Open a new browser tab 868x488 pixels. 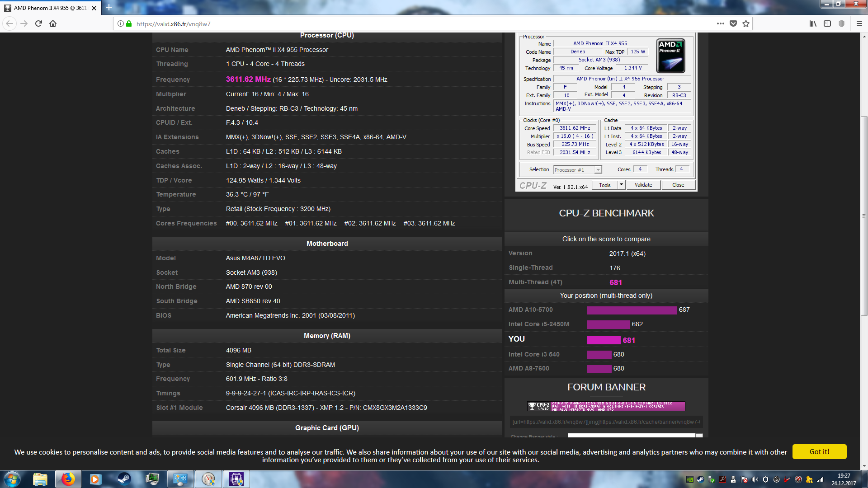tap(109, 7)
